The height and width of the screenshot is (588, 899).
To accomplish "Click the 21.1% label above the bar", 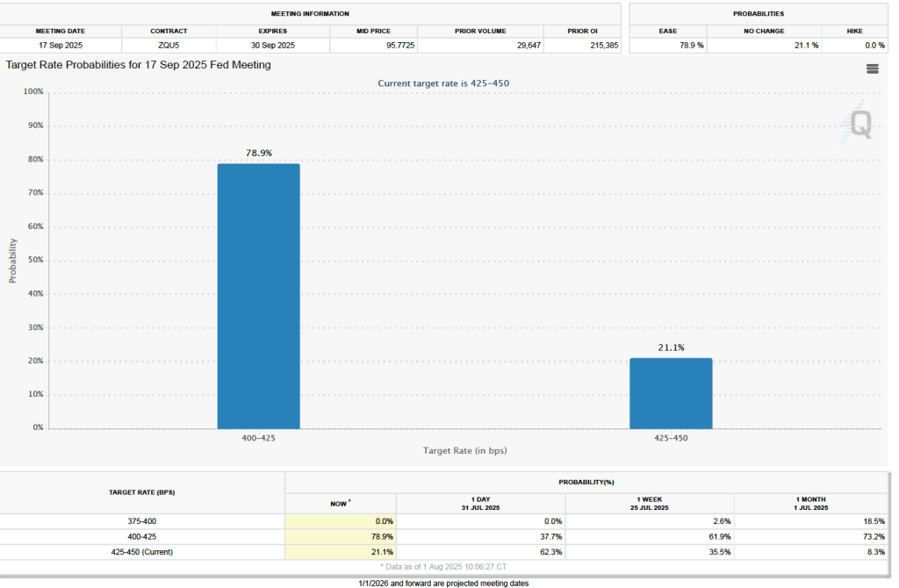I will tap(671, 348).
